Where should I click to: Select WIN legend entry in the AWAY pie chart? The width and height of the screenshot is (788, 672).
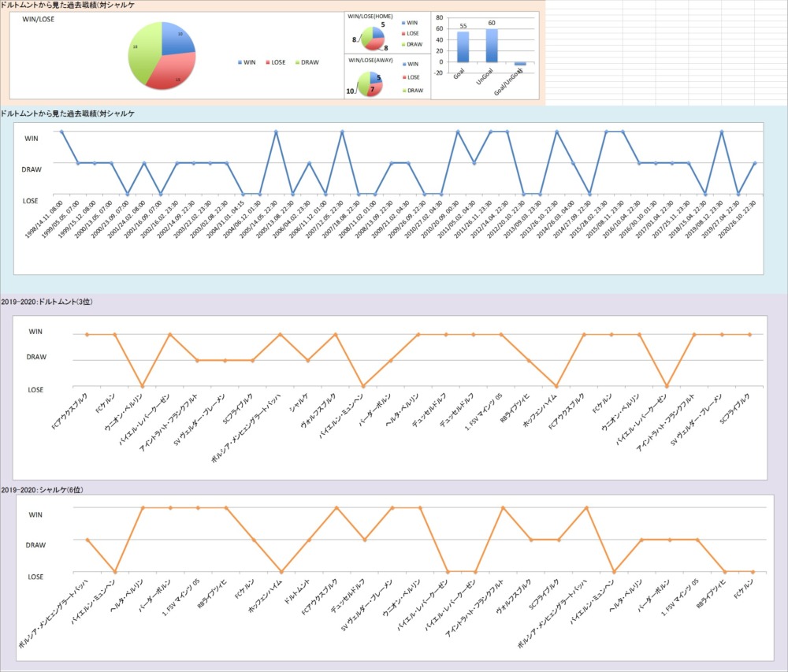tap(410, 65)
